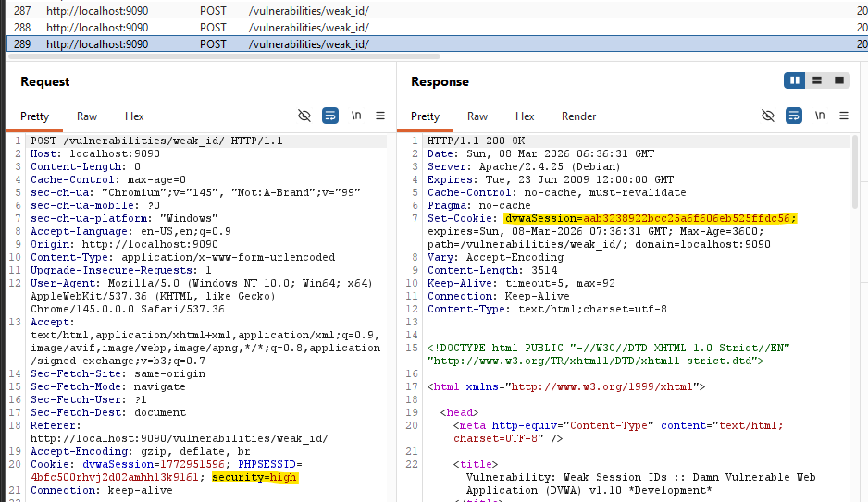Click the Sec-Fetch-Mode: navigate header
This screenshot has width=868, height=502.
click(x=108, y=386)
